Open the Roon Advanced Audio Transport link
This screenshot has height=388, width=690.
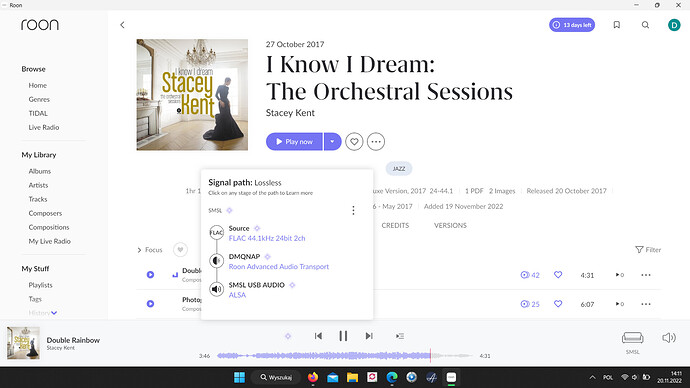279,267
